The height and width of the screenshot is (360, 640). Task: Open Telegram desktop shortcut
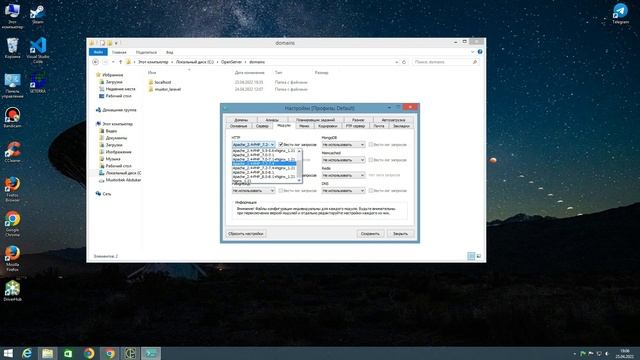tap(620, 13)
